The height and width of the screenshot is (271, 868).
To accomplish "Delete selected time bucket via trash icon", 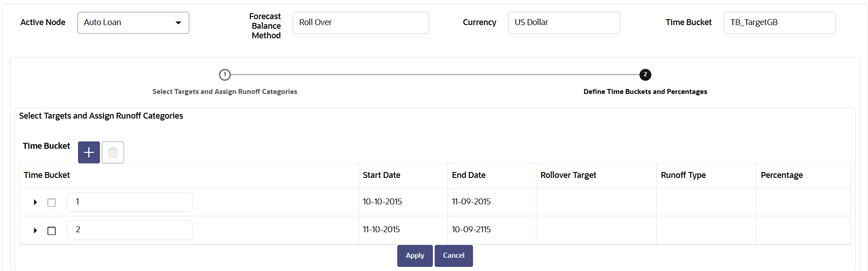I will 113,152.
